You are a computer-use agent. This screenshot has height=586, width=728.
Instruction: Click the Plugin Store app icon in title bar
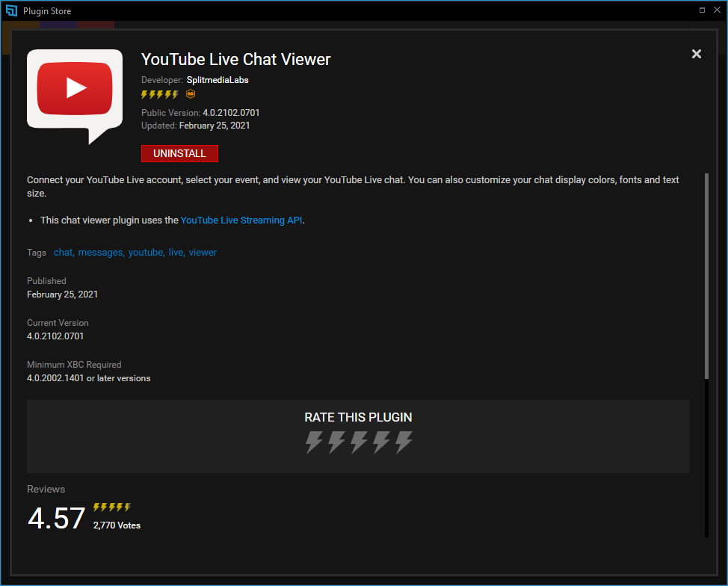pyautogui.click(x=12, y=10)
